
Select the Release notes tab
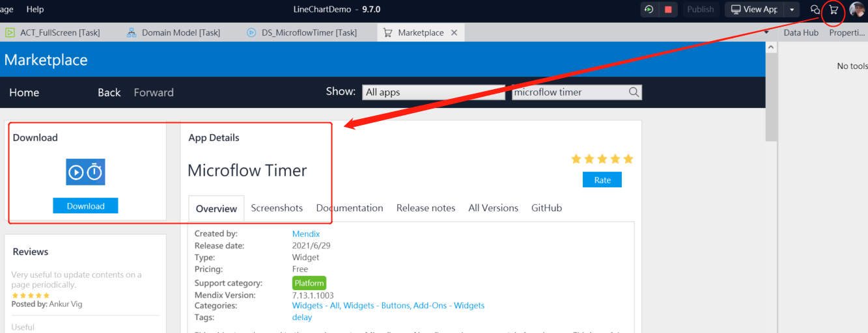[426, 208]
